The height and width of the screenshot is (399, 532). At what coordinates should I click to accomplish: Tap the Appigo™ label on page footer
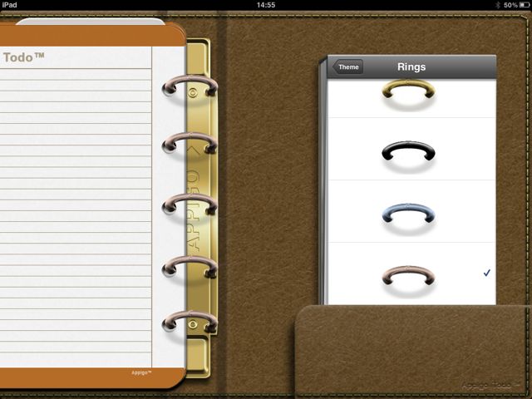click(x=141, y=372)
